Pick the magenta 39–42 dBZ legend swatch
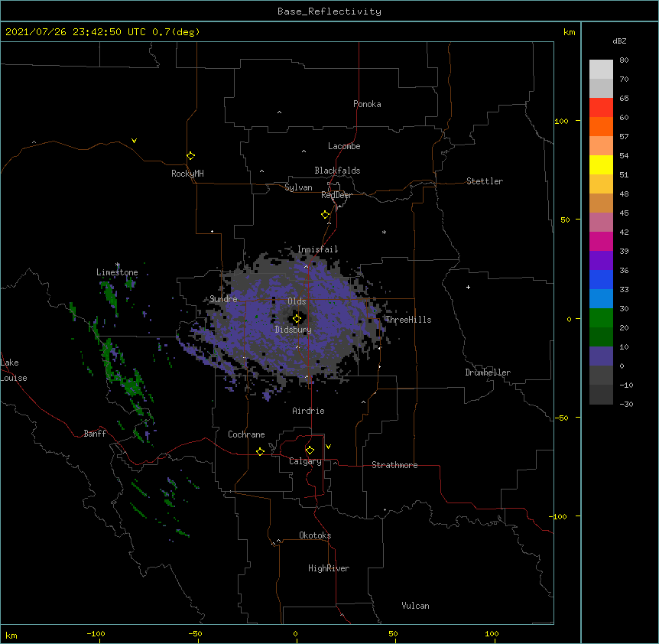 coord(601,241)
